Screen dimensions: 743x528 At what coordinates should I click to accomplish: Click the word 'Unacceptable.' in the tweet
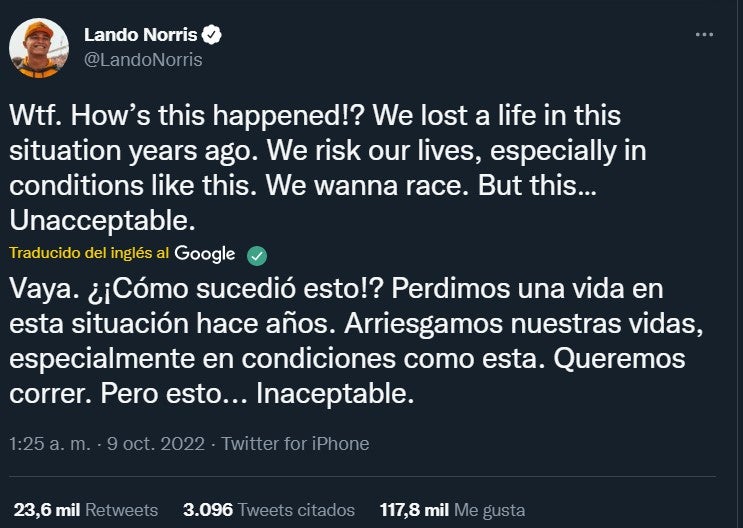click(97, 218)
